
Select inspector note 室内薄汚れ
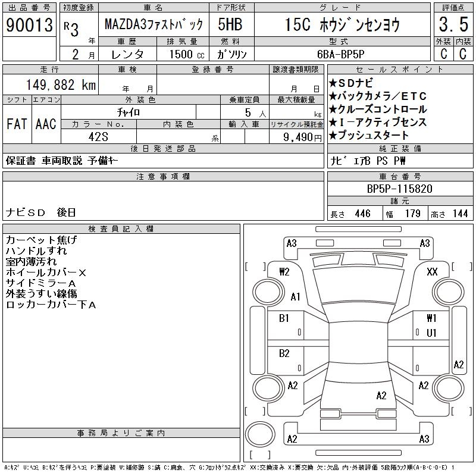click(31, 261)
